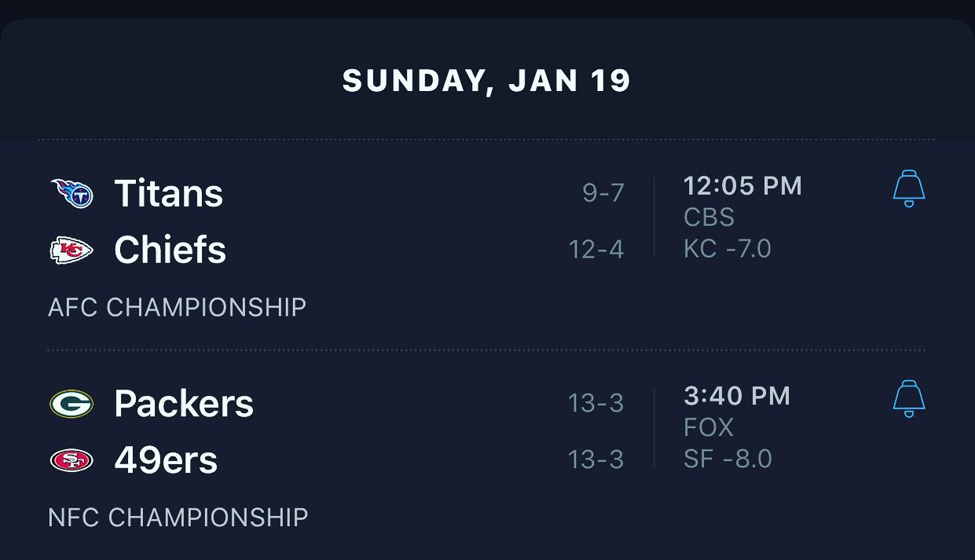
Task: Open the Chiefs team name
Action: 170,250
